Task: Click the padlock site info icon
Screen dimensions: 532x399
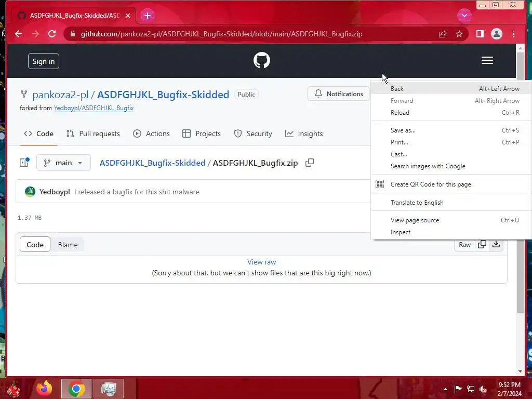Action: tap(72, 34)
